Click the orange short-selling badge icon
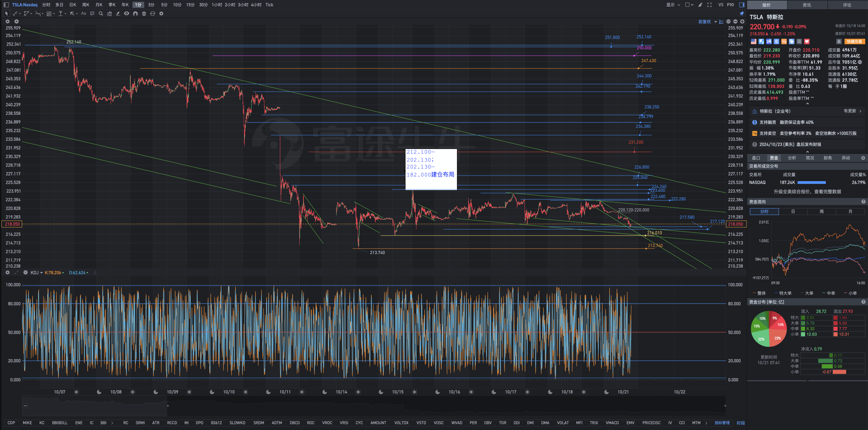 click(784, 41)
